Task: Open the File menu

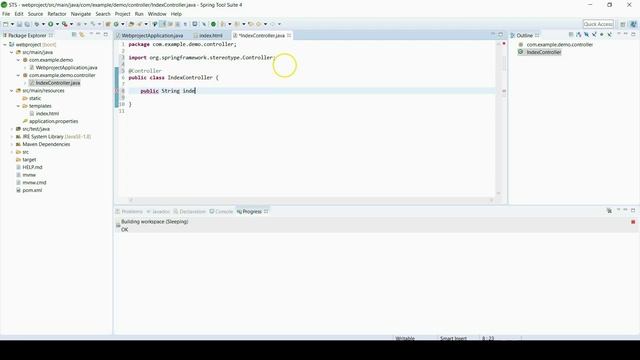Action: click(x=6, y=14)
